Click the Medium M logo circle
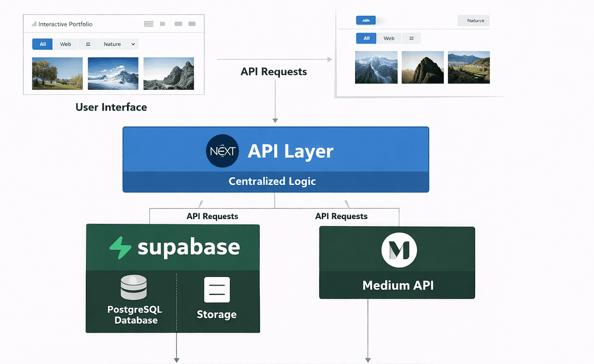Viewport: 594px width, 364px height. (399, 250)
